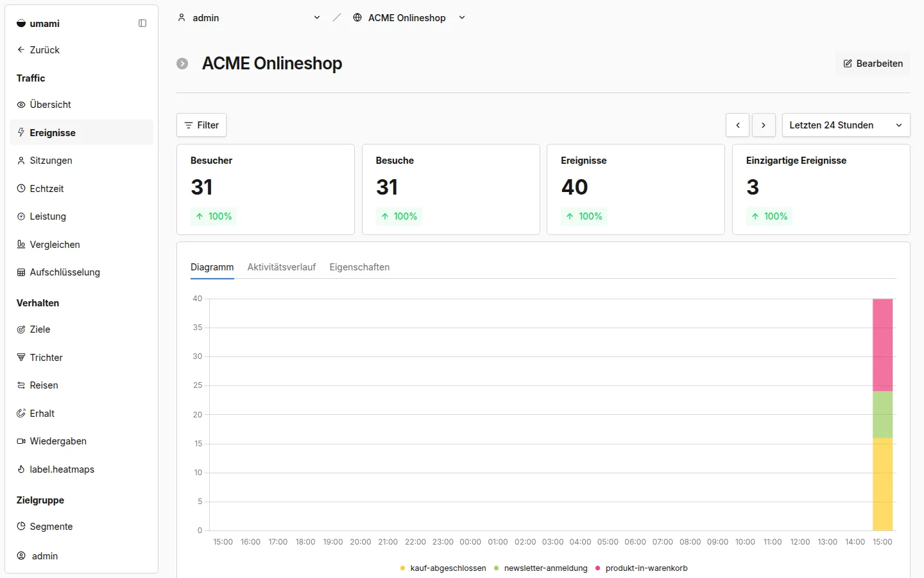Switch to the Diagramm tab

coord(212,267)
